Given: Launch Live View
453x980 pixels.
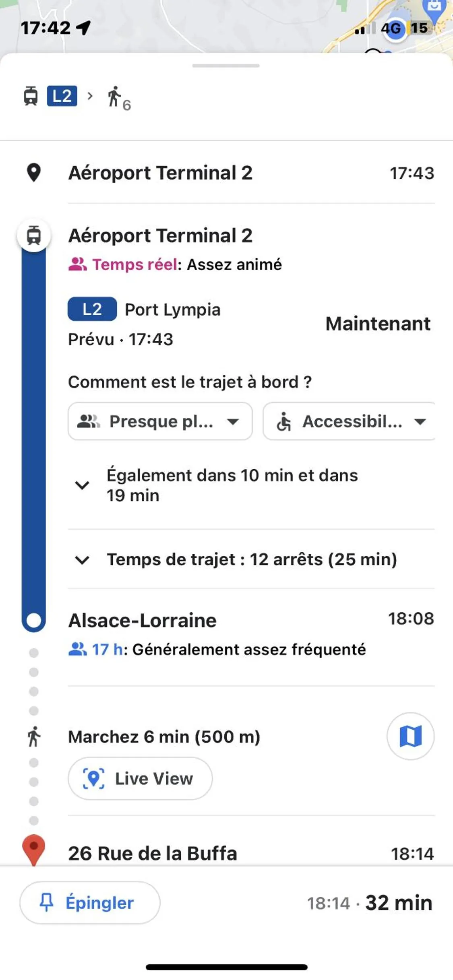Looking at the screenshot, I should (140, 778).
